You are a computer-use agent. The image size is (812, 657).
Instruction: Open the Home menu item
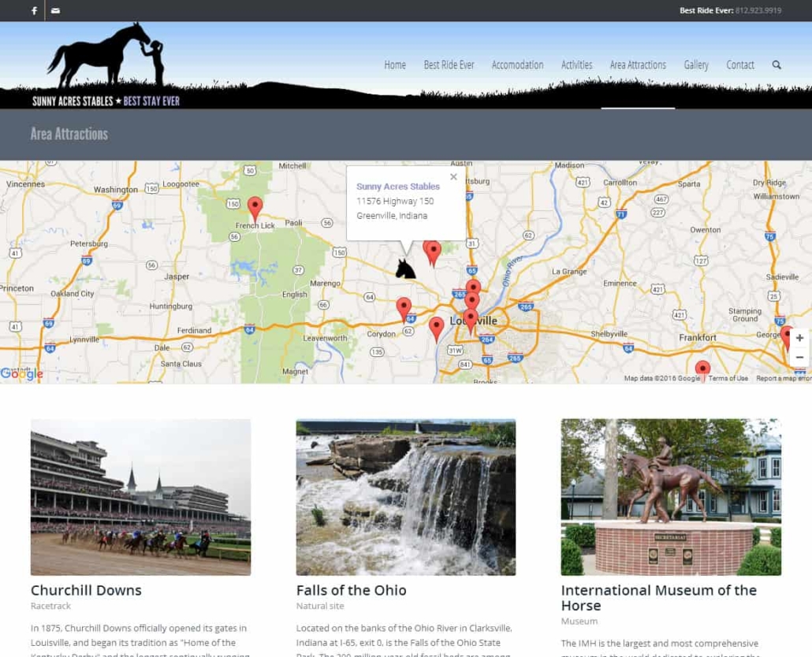395,65
